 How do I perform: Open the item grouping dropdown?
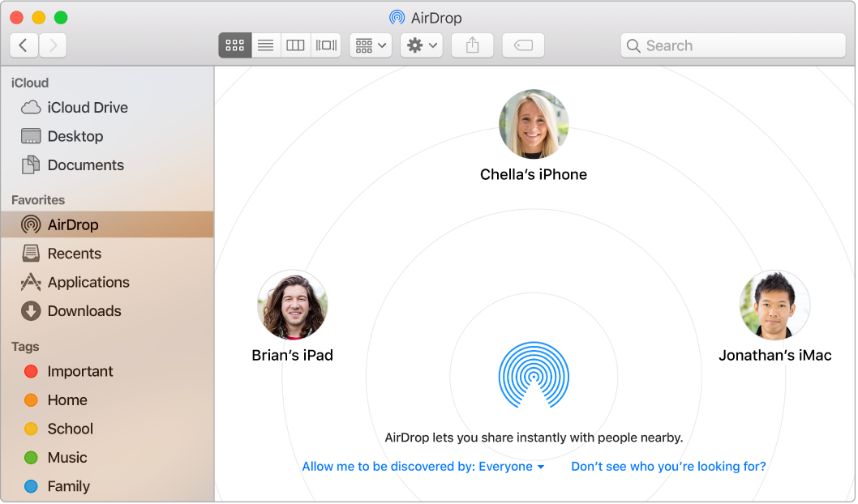370,45
